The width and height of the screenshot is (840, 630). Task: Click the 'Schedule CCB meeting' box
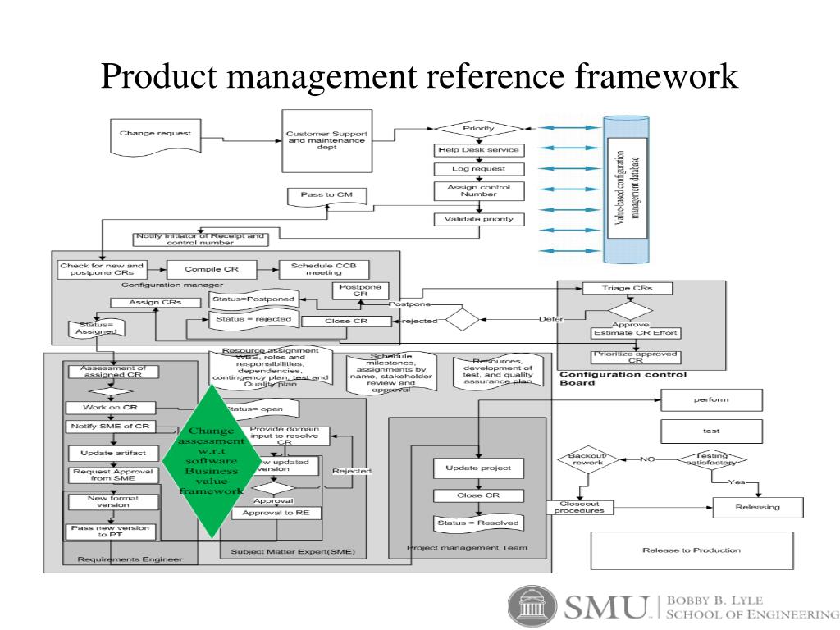pyautogui.click(x=323, y=269)
